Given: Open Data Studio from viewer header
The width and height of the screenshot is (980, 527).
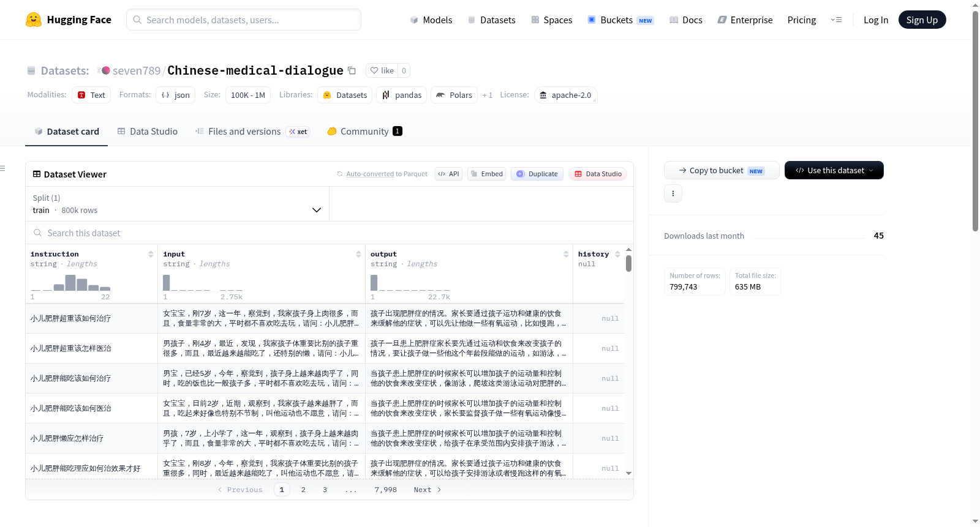Looking at the screenshot, I should [x=598, y=174].
